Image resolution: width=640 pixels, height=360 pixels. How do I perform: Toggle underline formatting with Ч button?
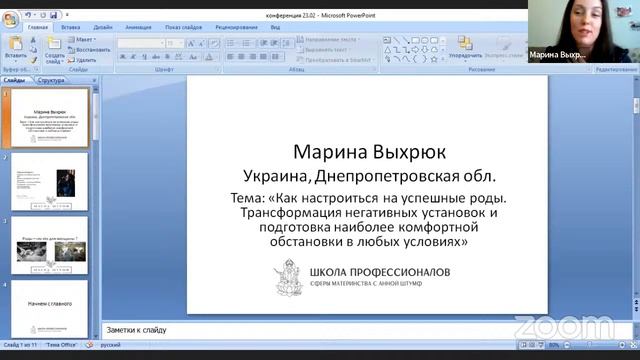(x=144, y=57)
